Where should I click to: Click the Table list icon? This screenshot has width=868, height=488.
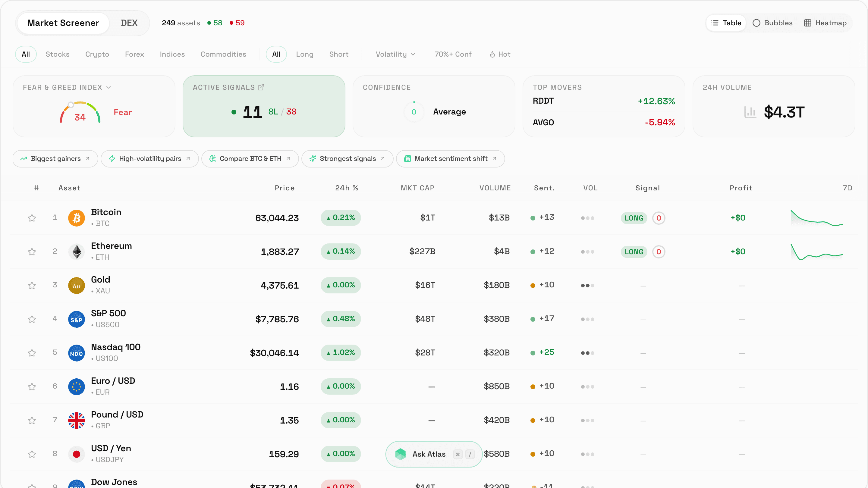click(715, 23)
